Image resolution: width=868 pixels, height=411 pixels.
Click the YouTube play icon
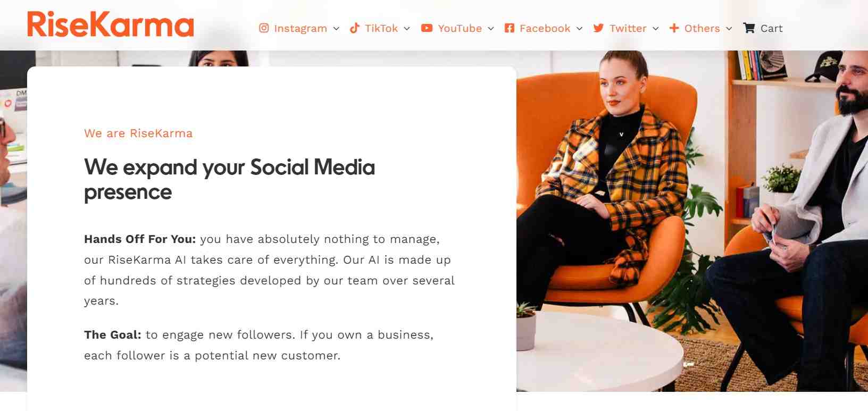point(426,28)
